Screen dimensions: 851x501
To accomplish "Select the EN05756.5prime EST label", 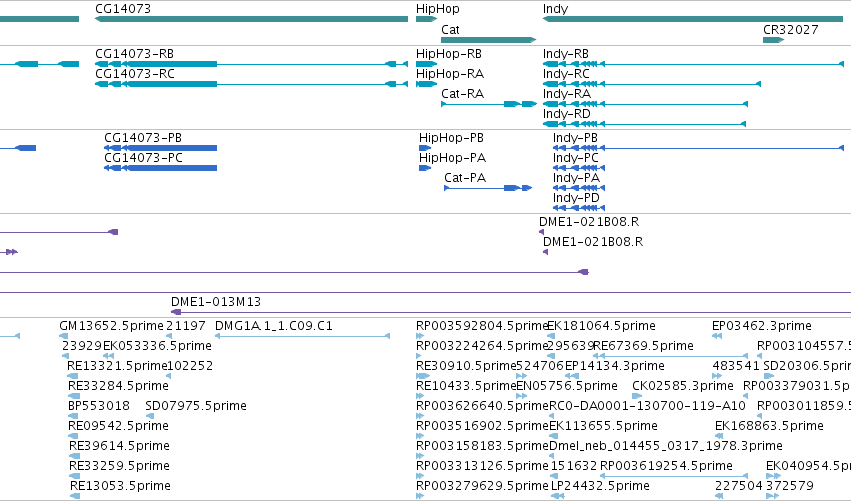I will (x=567, y=386).
